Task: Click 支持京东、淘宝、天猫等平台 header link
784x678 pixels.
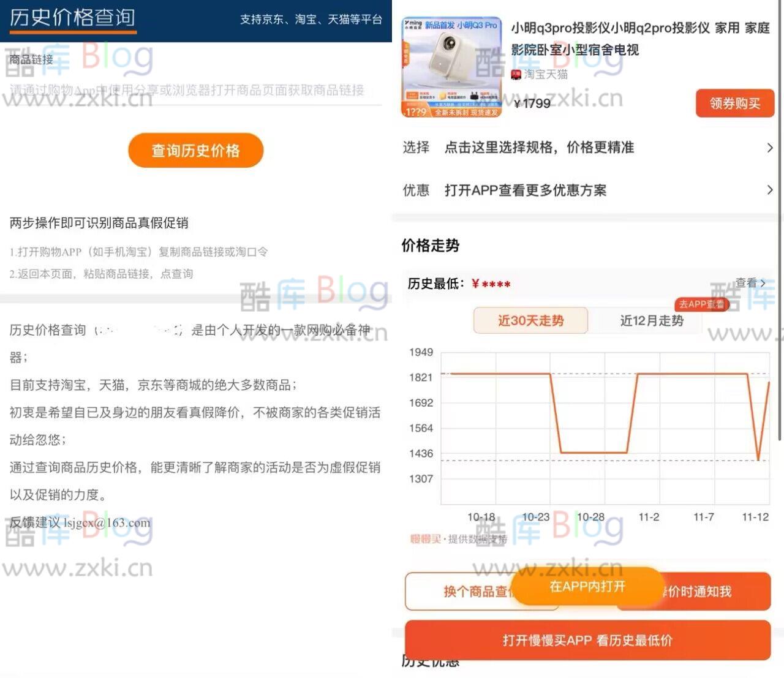Action: [x=312, y=20]
